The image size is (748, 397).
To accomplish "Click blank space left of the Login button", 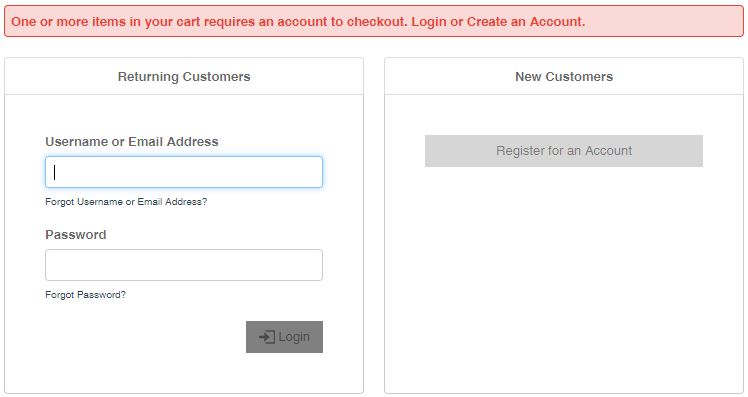I will (x=145, y=337).
